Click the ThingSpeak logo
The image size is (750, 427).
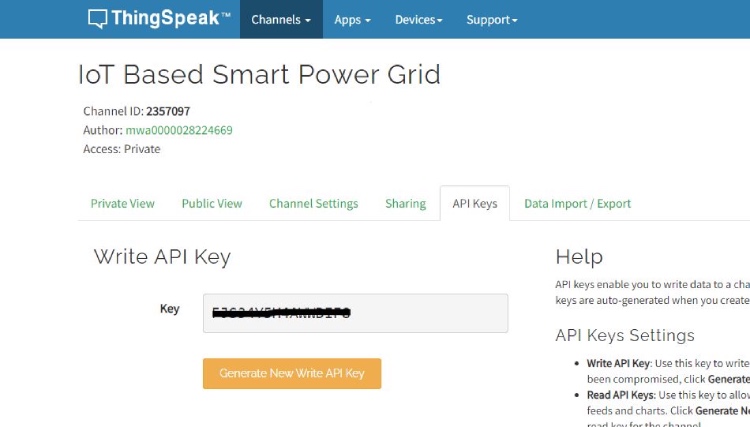[x=159, y=19]
